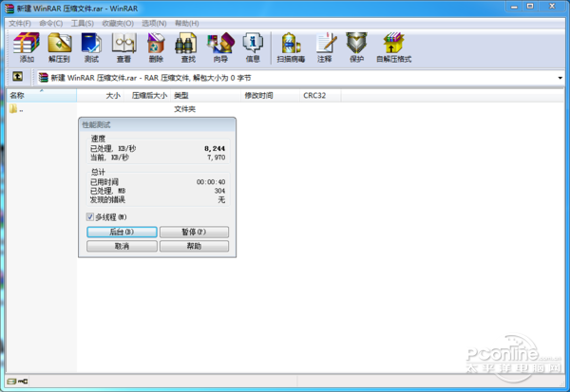Open the 查看 (View) toolbar icon
Screen dimensions: 570x392
pos(123,47)
